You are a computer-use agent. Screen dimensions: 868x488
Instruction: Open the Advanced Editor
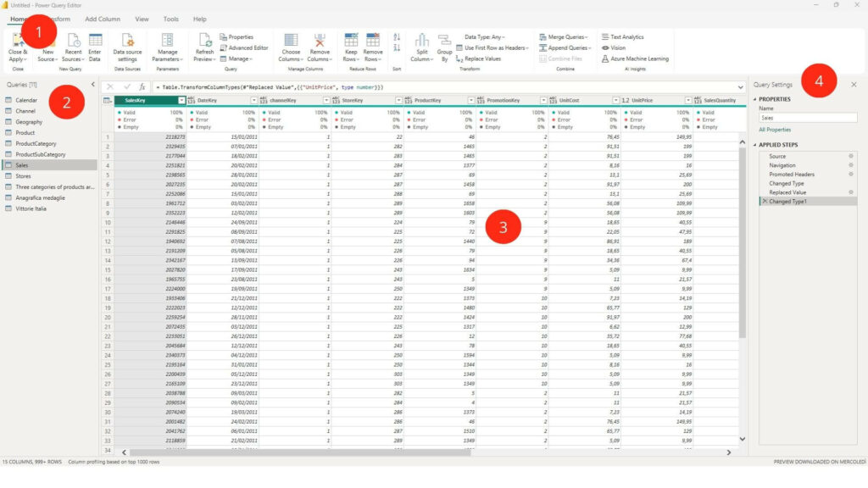pos(244,47)
